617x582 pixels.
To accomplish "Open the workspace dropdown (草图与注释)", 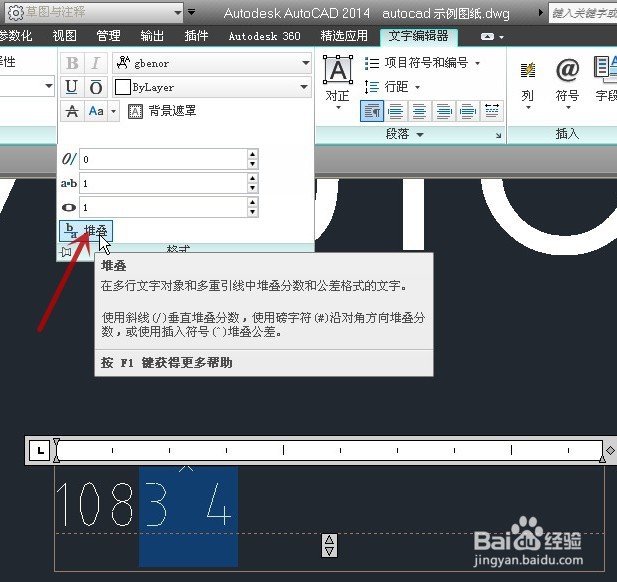I will pyautogui.click(x=94, y=12).
